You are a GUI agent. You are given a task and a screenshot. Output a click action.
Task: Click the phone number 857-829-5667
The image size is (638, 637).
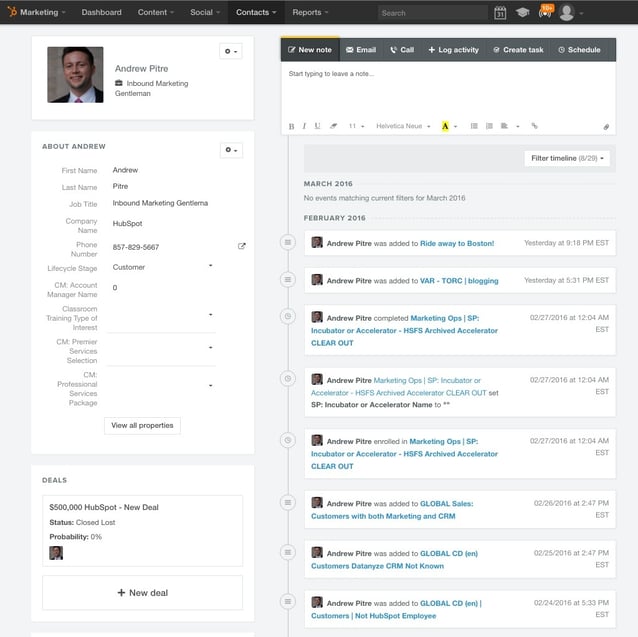[x=136, y=247]
